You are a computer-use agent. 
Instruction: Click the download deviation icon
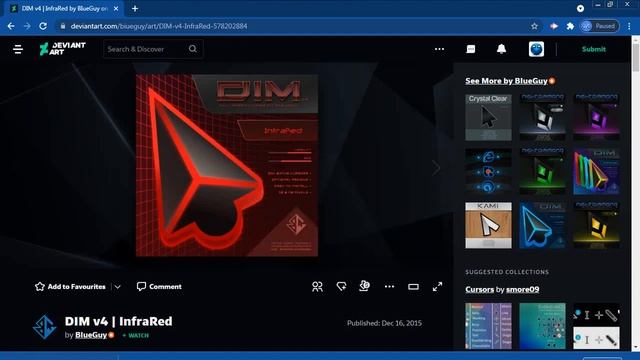click(x=364, y=286)
